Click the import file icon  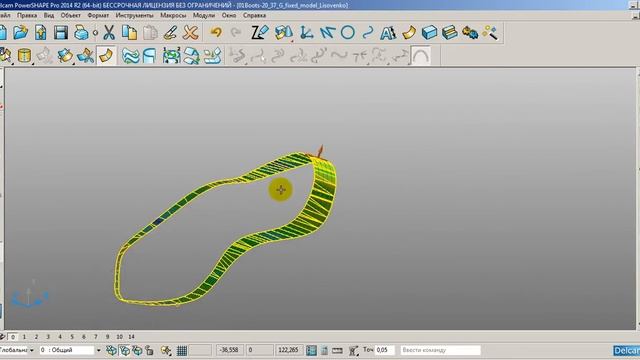pyautogui.click(x=41, y=33)
